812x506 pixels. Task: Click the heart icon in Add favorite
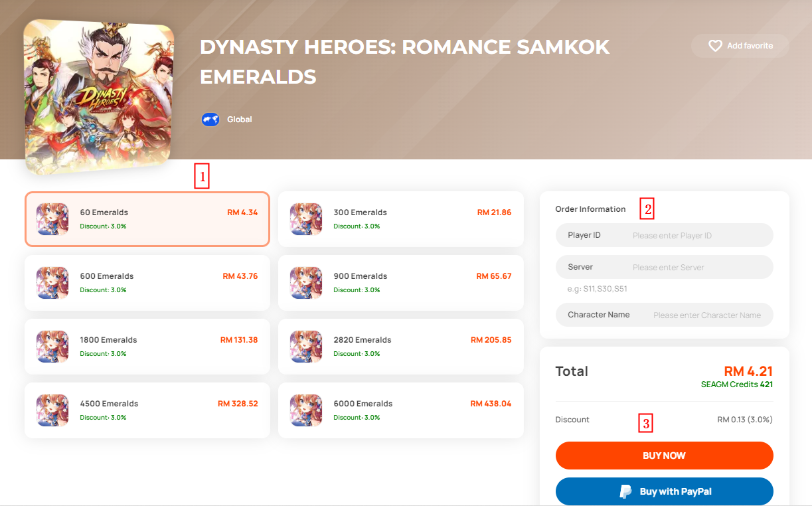[715, 46]
